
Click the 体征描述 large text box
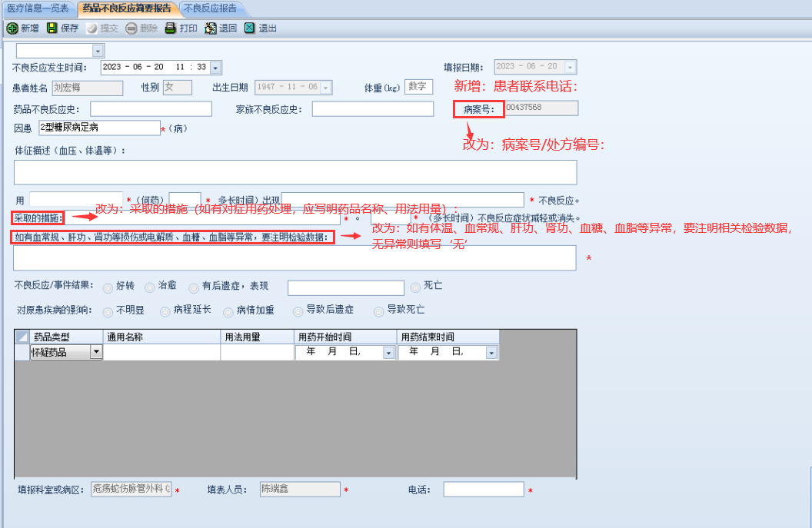295,172
